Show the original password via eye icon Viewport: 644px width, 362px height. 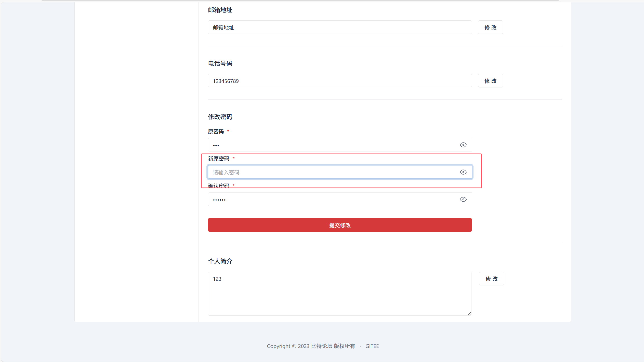463,145
